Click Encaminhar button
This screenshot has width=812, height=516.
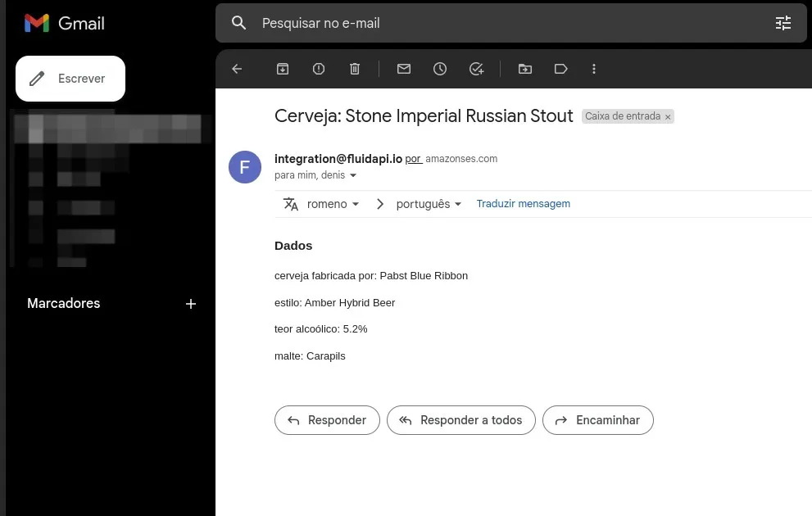point(598,420)
